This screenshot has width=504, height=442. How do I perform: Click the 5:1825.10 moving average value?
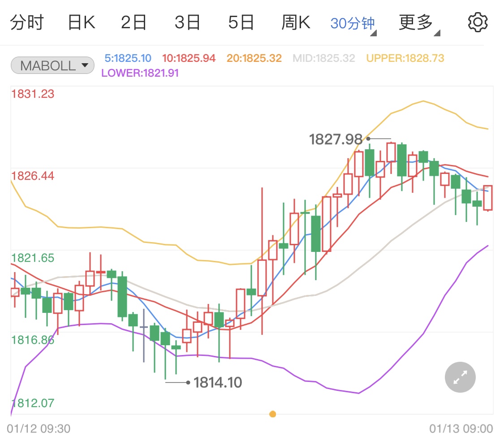point(128,58)
